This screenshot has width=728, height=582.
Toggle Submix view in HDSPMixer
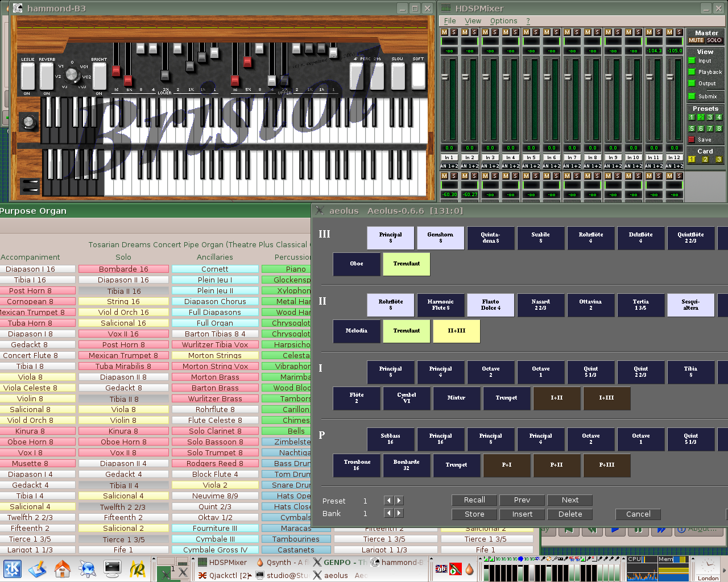(692, 96)
